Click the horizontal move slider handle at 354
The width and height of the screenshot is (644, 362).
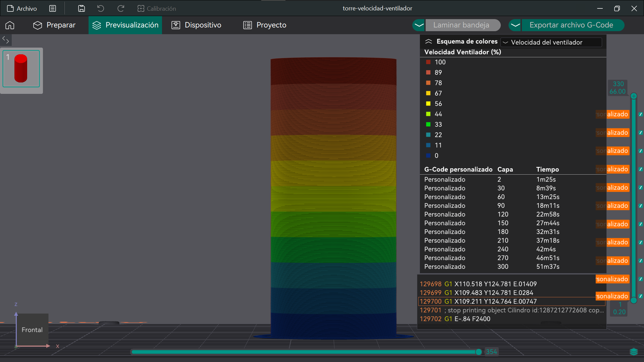(479, 352)
